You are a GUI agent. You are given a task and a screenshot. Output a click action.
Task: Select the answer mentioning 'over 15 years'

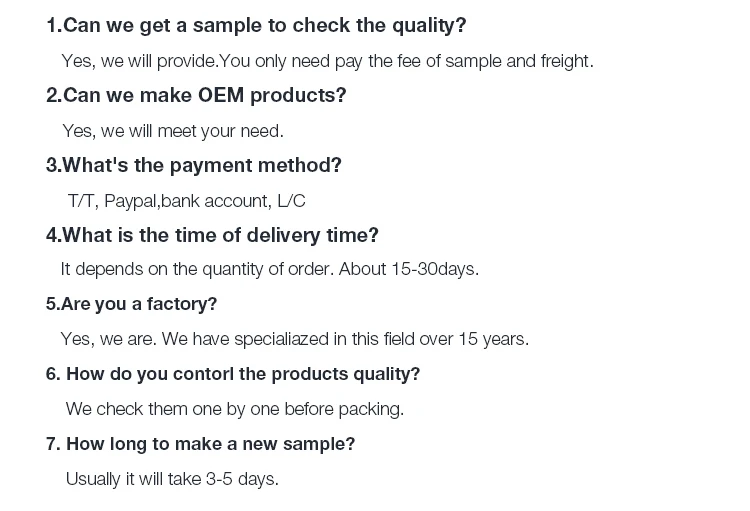coord(294,339)
